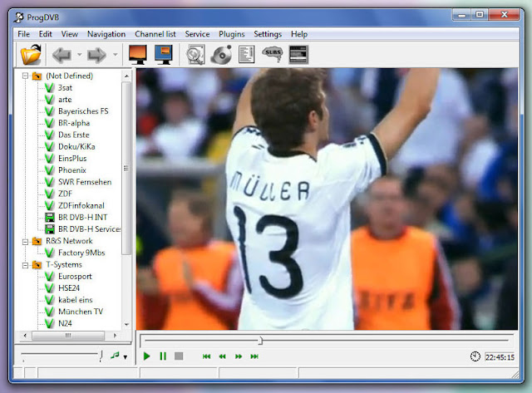Select the Bayerisches FS channel

tap(83, 111)
